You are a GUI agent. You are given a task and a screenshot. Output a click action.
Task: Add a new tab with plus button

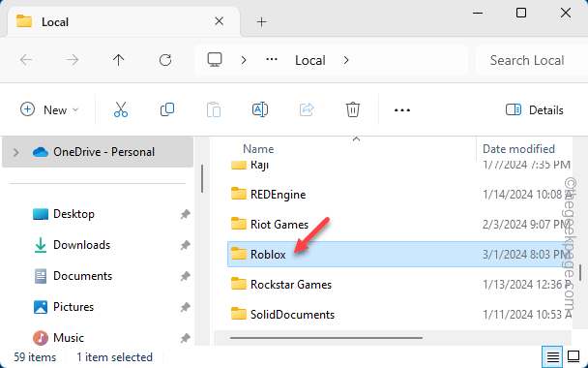click(262, 21)
